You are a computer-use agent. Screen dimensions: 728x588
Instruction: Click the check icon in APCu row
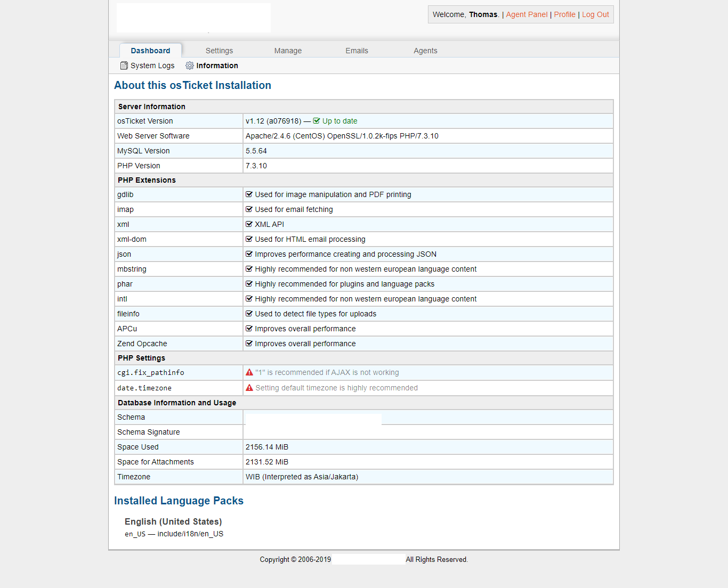[x=249, y=329]
